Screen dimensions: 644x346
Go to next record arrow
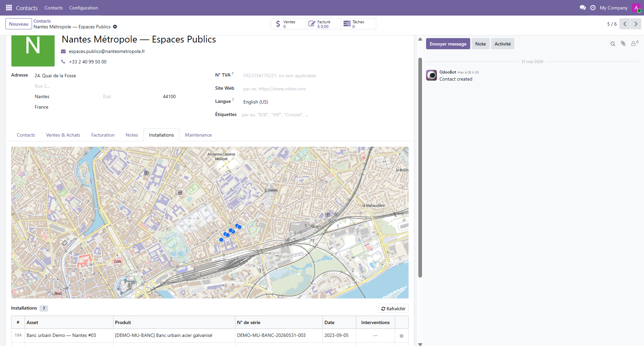pyautogui.click(x=636, y=24)
